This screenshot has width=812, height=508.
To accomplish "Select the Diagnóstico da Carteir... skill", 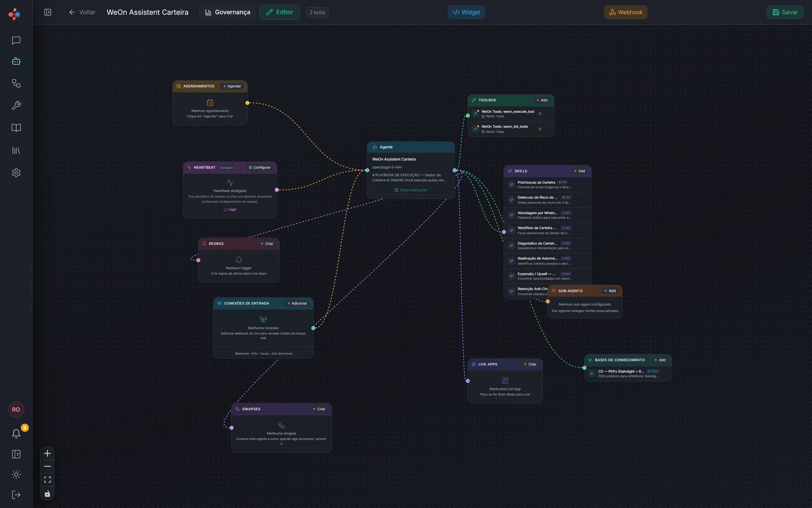I will click(x=547, y=246).
